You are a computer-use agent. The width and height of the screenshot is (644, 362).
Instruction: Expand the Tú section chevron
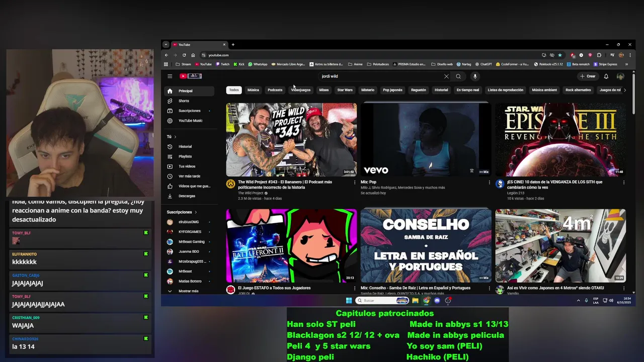coord(175,137)
